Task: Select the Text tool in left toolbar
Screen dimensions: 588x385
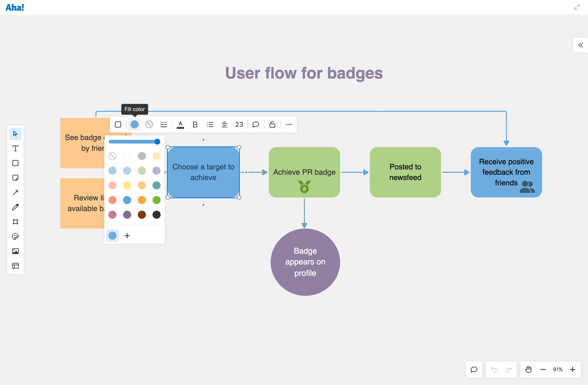Action: click(15, 148)
